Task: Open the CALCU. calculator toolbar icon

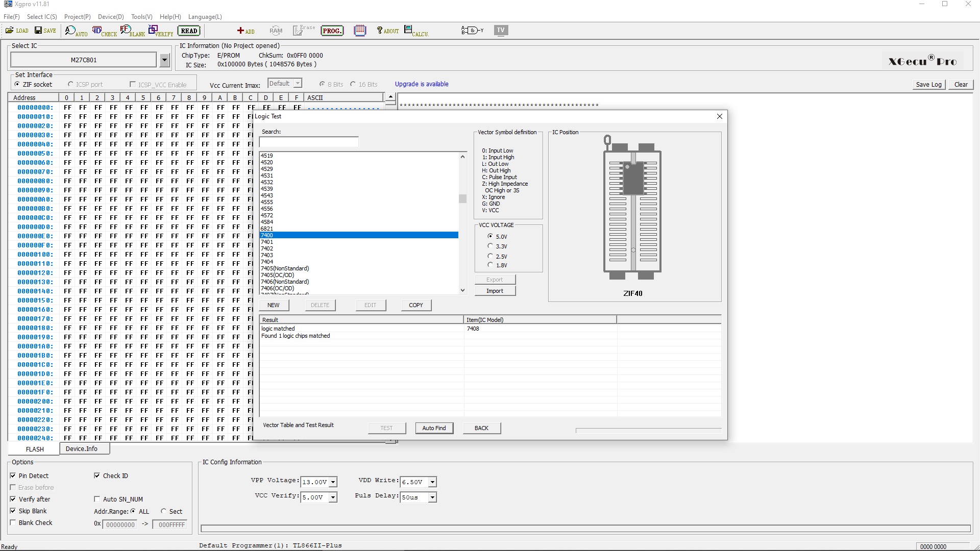Action: [416, 31]
